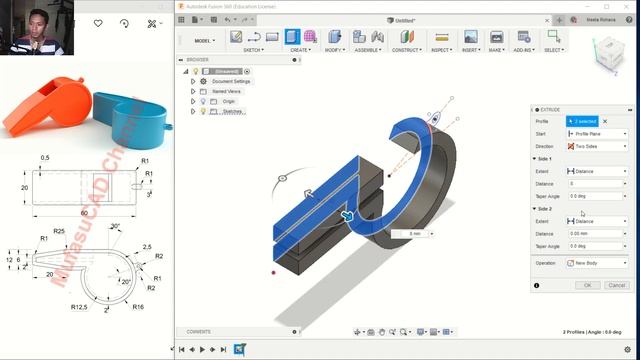Expand the Origin tree node

click(193, 101)
